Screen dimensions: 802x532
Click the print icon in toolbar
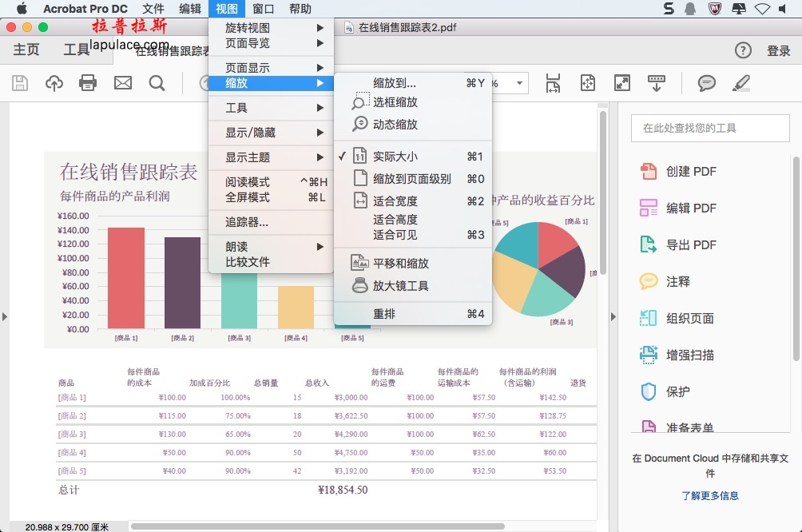[88, 83]
